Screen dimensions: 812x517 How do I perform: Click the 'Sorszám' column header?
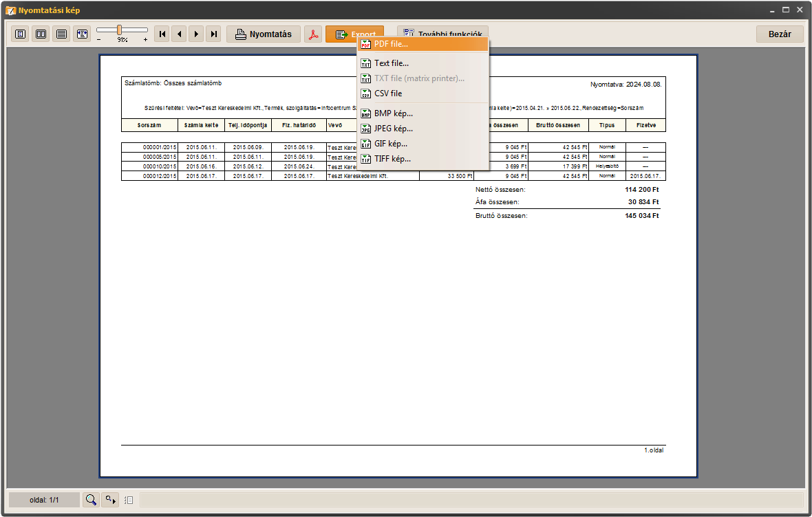tap(149, 125)
